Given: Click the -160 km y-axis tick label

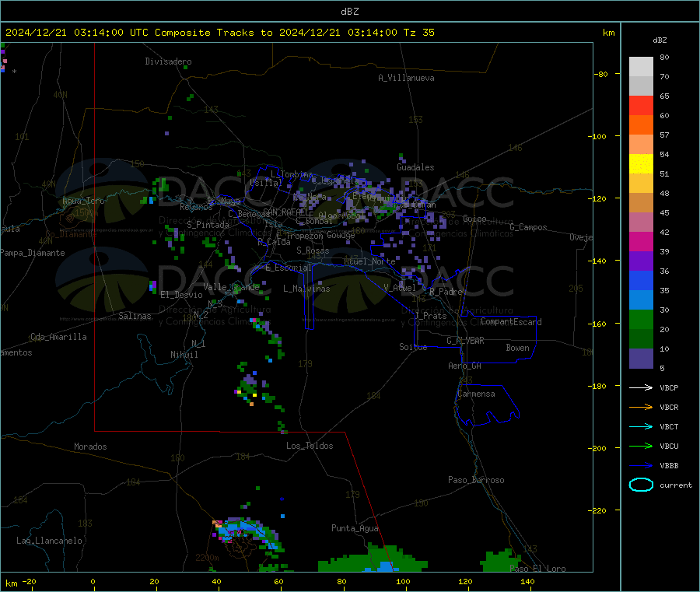Looking at the screenshot, I should tap(597, 324).
